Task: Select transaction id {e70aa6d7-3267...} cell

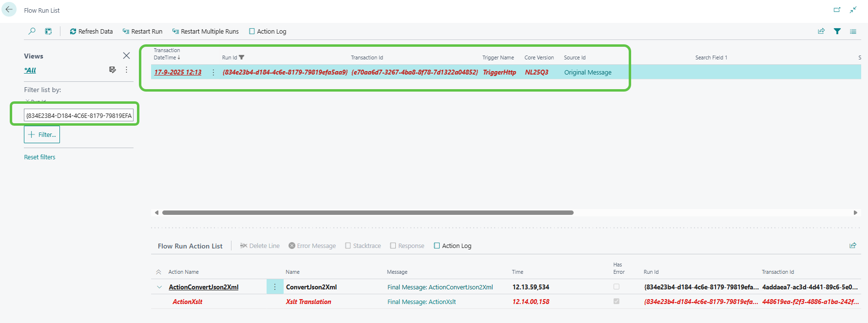Action: click(415, 72)
